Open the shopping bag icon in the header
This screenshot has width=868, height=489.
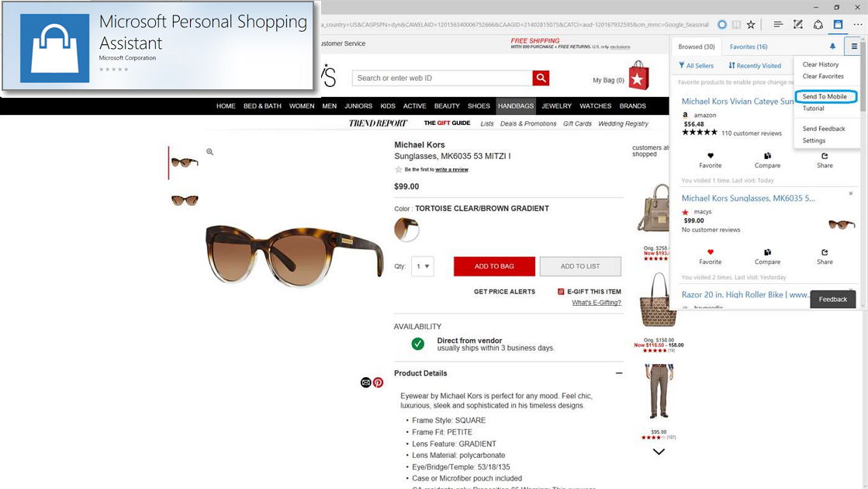tap(638, 76)
